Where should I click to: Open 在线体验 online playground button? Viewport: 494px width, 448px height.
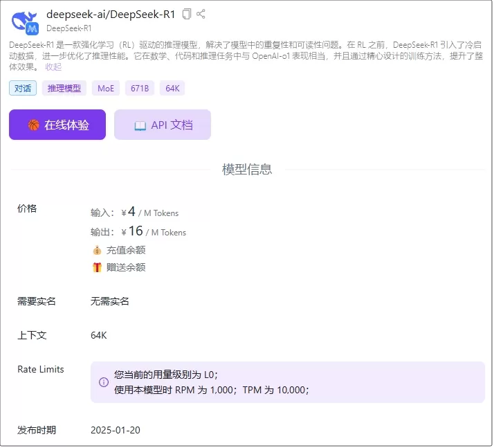57,125
